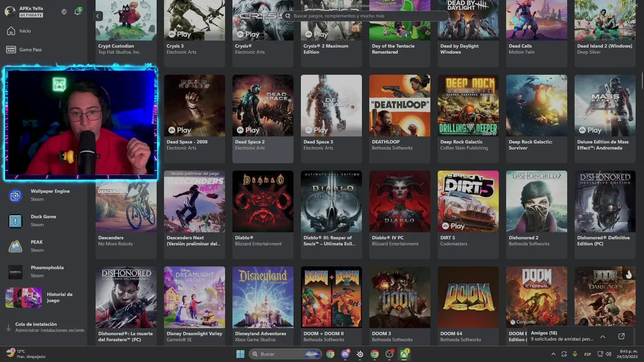This screenshot has width=644, height=362.
Task: Open Historial de juego
Action: click(x=43, y=297)
